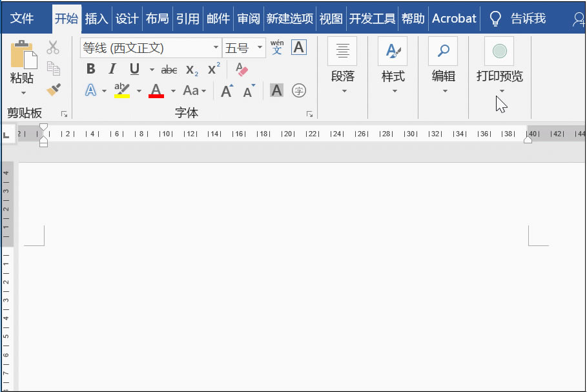
Task: Toggle subscript formatting
Action: 192,70
